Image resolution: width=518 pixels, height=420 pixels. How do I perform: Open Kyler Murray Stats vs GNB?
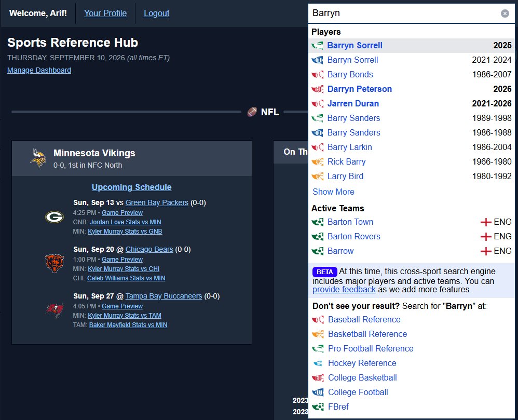[125, 232]
